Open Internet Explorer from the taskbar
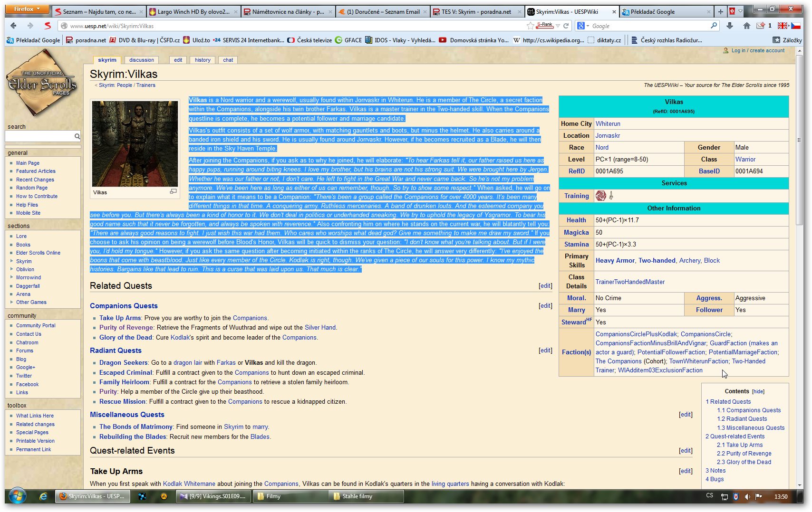Screen dimensions: 812x512 [x=43, y=496]
